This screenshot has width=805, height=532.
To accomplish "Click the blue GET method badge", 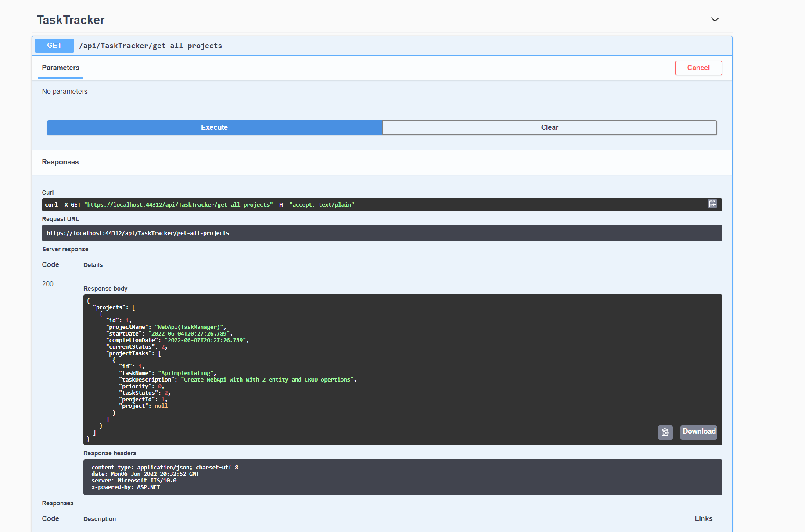I will [54, 45].
